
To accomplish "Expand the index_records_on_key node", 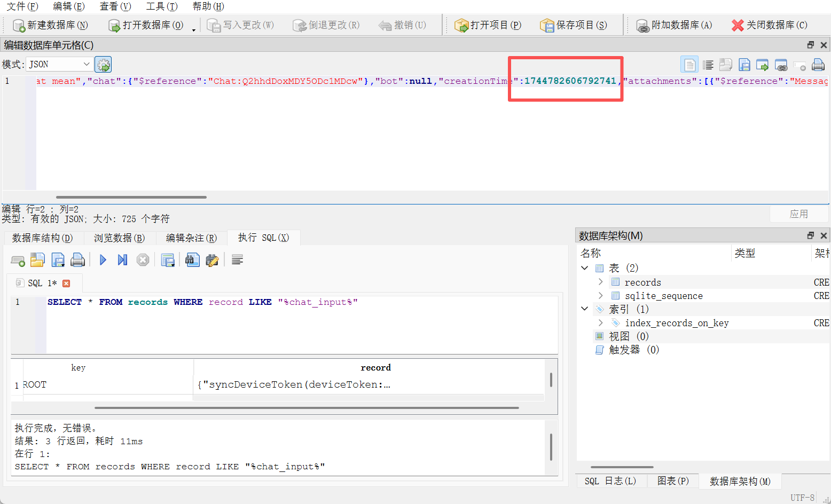I will click(600, 322).
